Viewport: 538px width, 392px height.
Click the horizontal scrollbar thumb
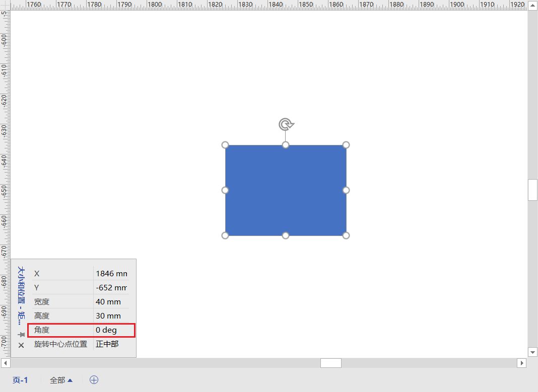[331, 363]
